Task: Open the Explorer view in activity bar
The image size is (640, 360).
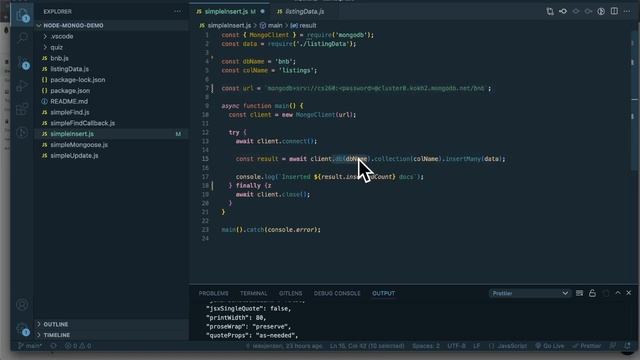Action: [x=22, y=15]
